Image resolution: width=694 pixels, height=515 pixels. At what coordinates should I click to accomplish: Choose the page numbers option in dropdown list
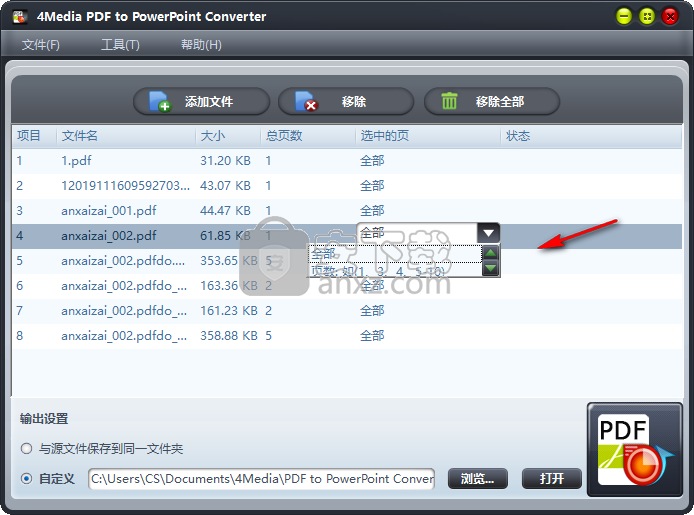click(395, 270)
